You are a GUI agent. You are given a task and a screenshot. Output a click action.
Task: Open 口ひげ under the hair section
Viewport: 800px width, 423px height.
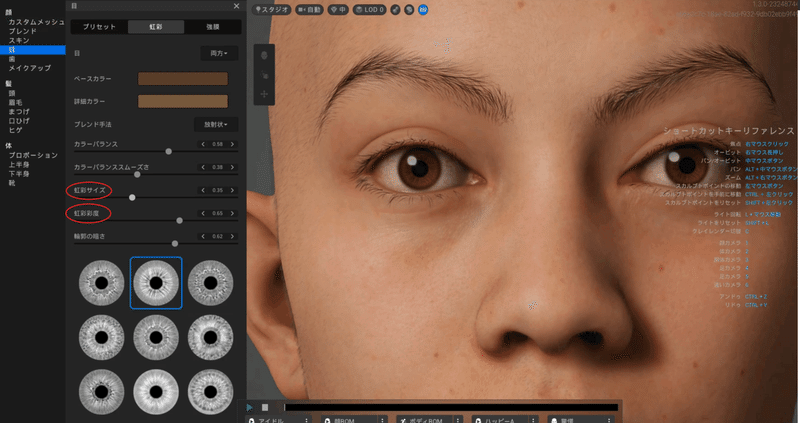(x=19, y=121)
